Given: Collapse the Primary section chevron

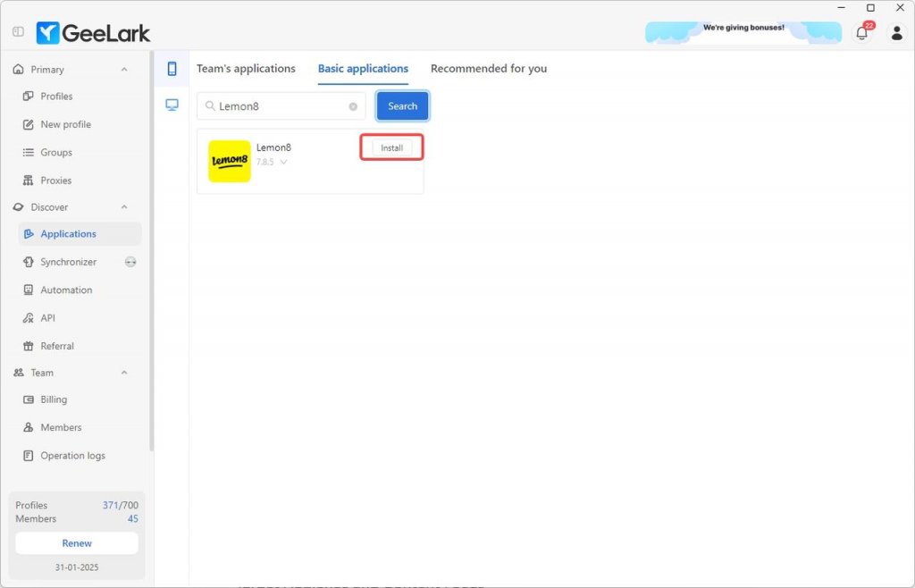Looking at the screenshot, I should [124, 70].
